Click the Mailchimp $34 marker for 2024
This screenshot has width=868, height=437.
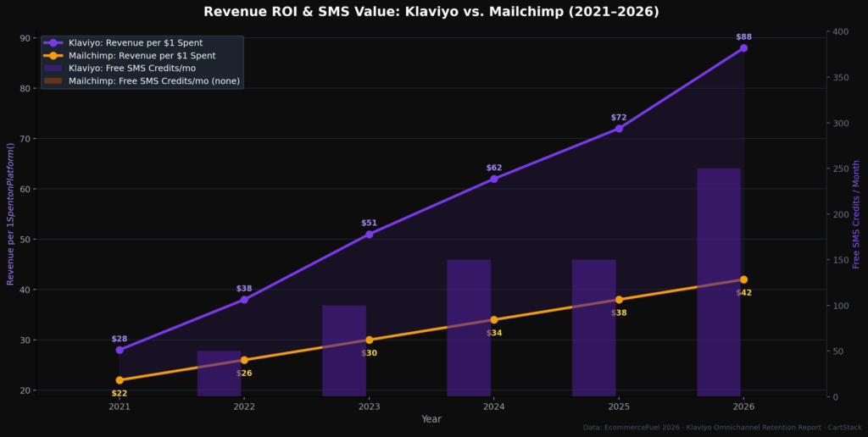pos(494,320)
